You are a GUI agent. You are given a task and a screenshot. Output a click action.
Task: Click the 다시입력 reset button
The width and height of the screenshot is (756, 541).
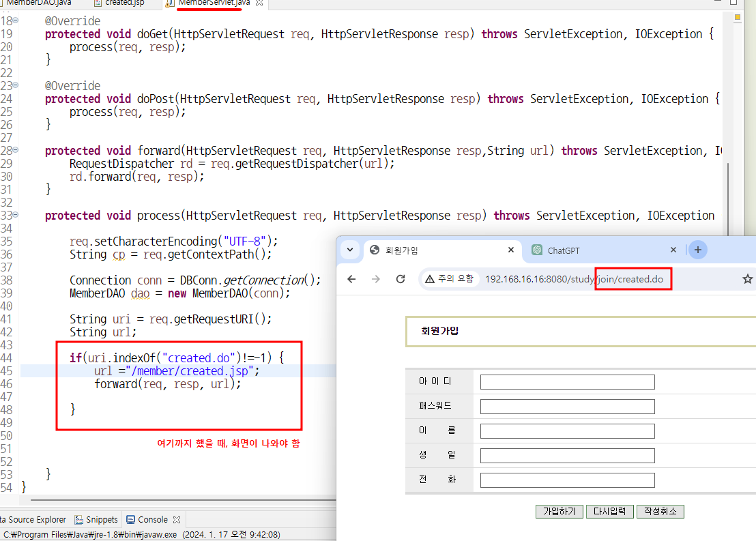609,511
